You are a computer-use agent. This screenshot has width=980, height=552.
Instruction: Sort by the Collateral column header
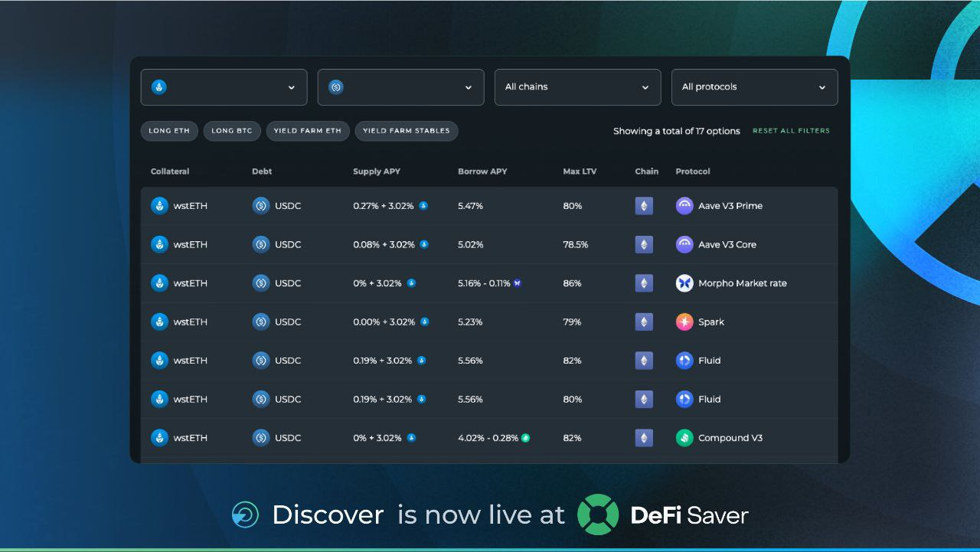pyautogui.click(x=170, y=171)
